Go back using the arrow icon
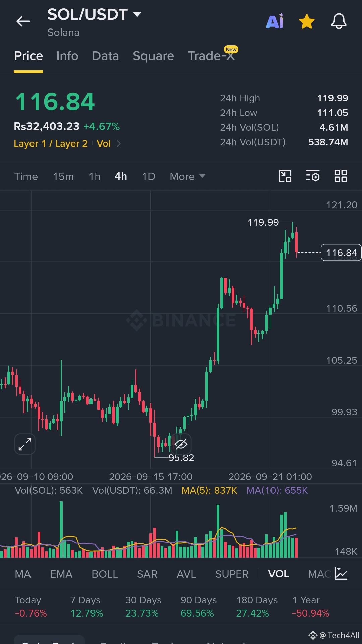Viewport: 362px width, 644px height. (23, 21)
